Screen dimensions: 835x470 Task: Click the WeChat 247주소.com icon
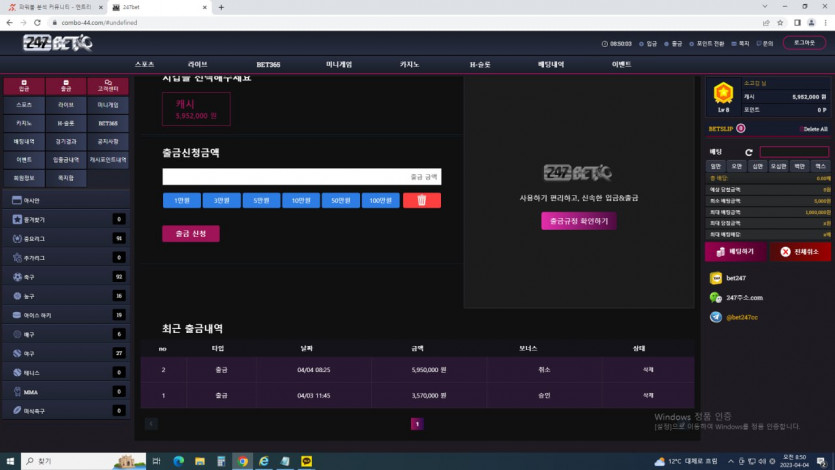click(715, 298)
